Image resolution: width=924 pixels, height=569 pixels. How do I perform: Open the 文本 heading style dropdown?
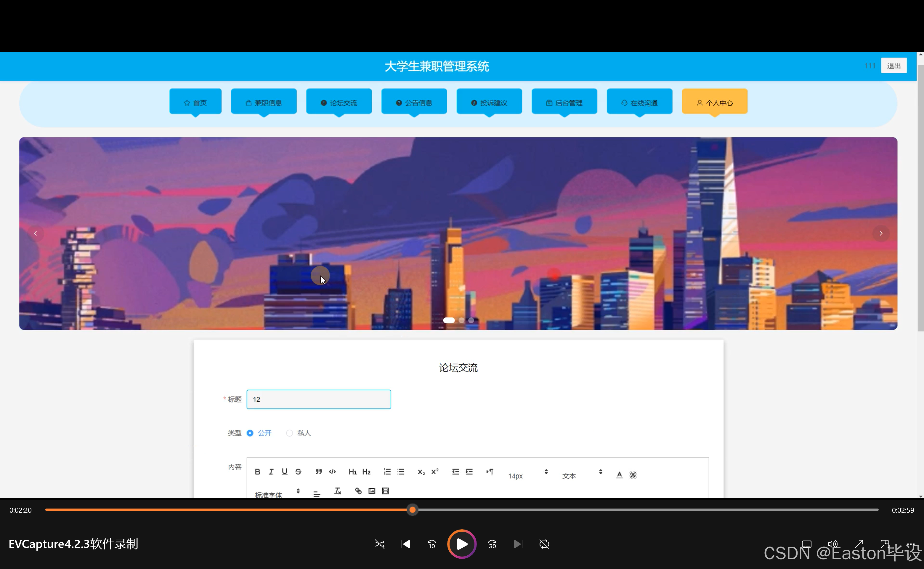(x=582, y=474)
